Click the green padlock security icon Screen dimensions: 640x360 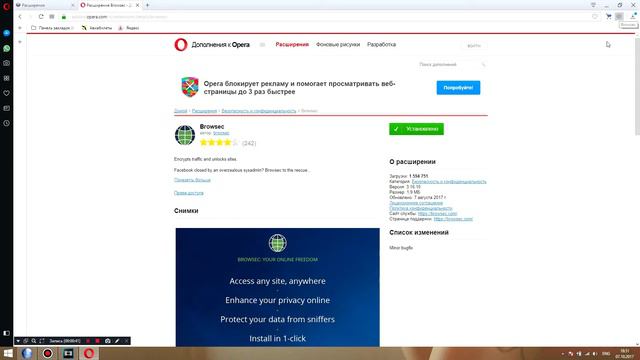[64, 17]
